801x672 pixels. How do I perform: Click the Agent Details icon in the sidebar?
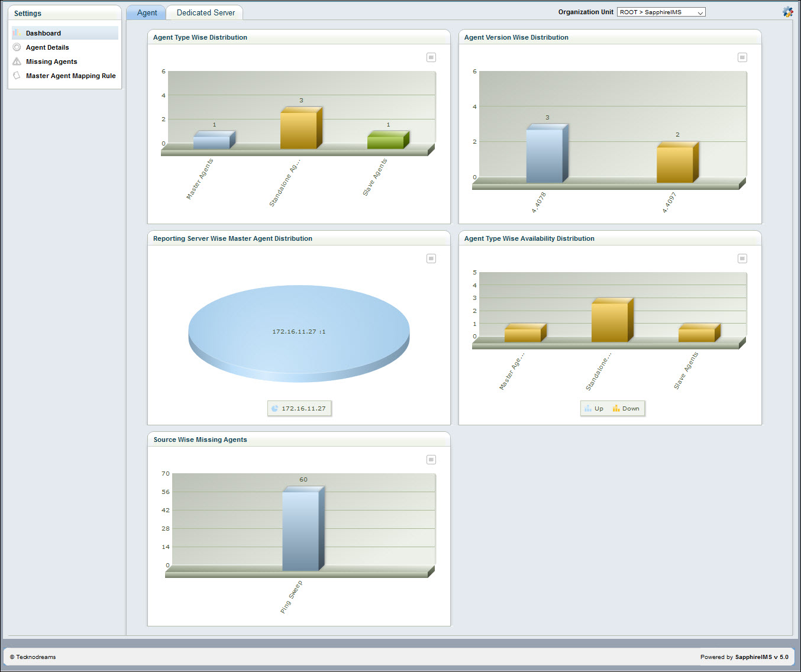click(16, 47)
